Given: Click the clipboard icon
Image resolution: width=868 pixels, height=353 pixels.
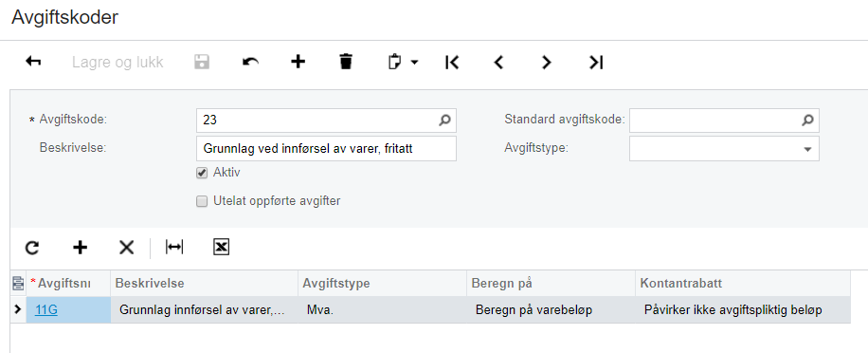Looking at the screenshot, I should (x=394, y=62).
